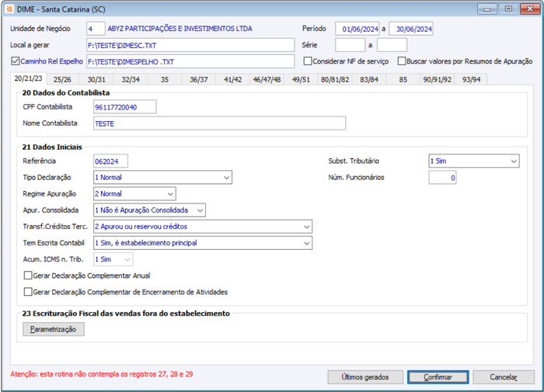Click the Cancelar button
Screen dimensions: 544x392
click(504, 377)
